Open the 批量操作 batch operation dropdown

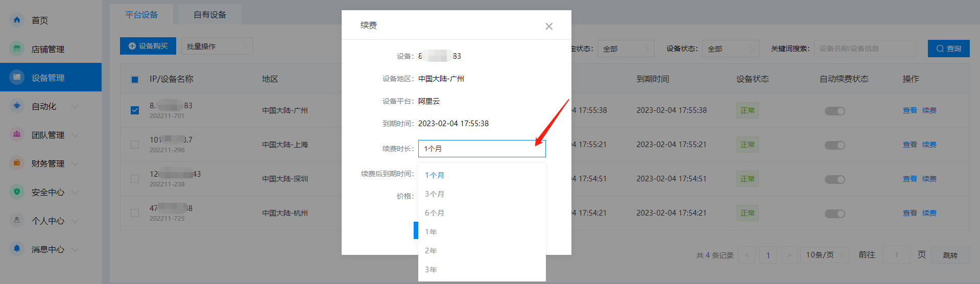(x=217, y=46)
